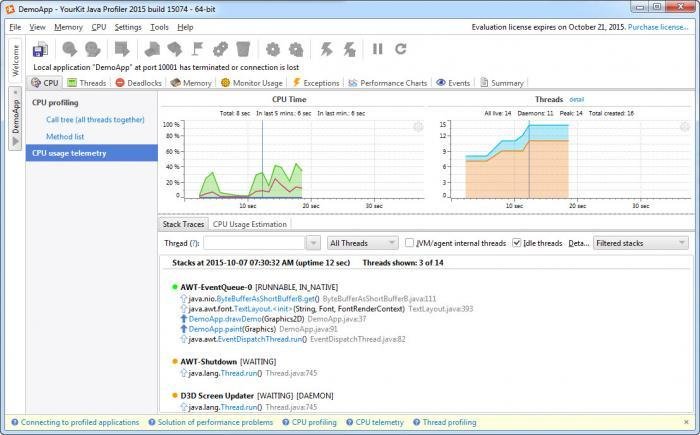Select CPU usage telemetry in sidebar

click(x=92, y=153)
